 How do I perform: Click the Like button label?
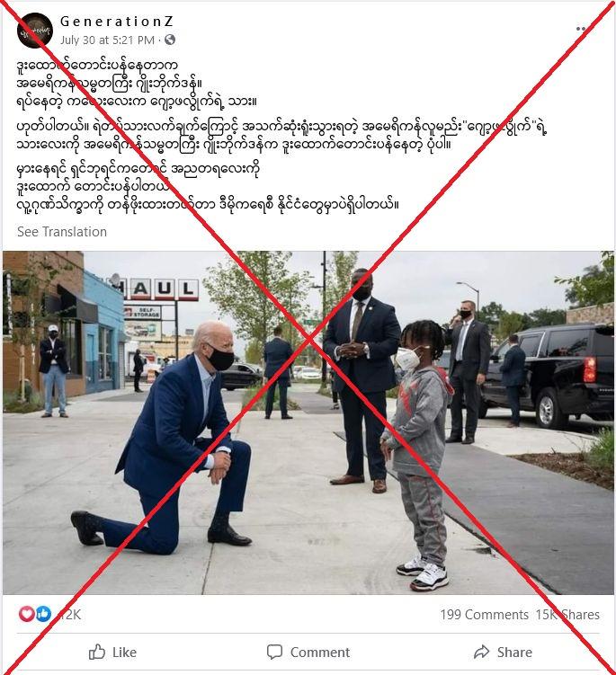point(124,653)
